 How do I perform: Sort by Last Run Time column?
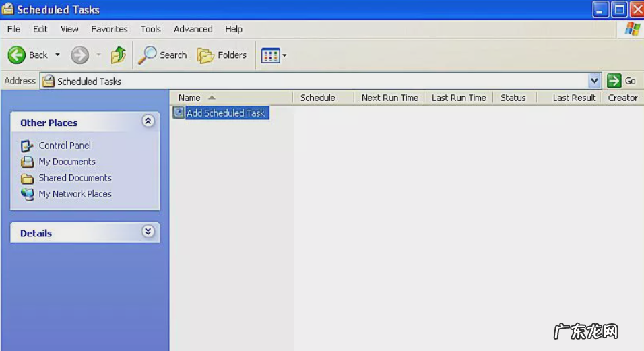[x=459, y=98]
